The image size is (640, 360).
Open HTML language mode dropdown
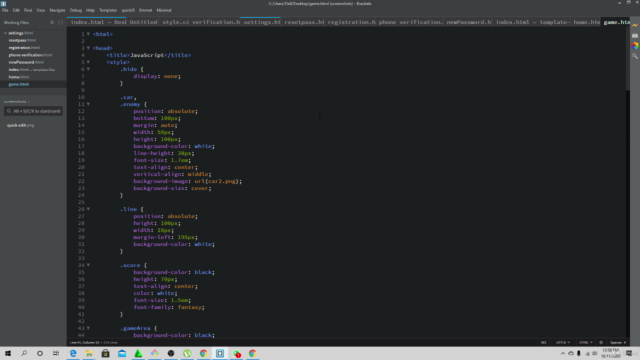tap(586, 342)
